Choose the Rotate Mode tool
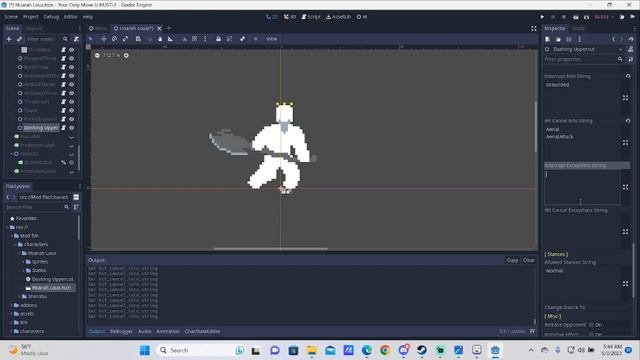This screenshot has width=640, height=360. [115, 39]
